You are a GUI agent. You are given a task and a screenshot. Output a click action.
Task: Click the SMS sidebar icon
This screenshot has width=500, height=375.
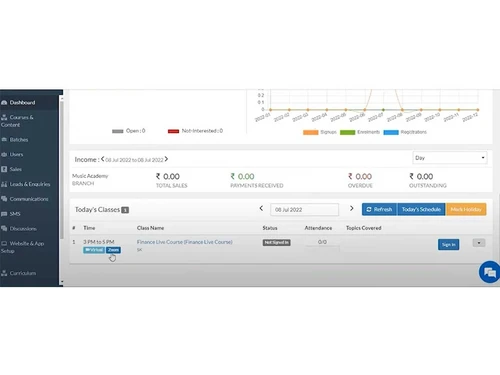click(4, 214)
